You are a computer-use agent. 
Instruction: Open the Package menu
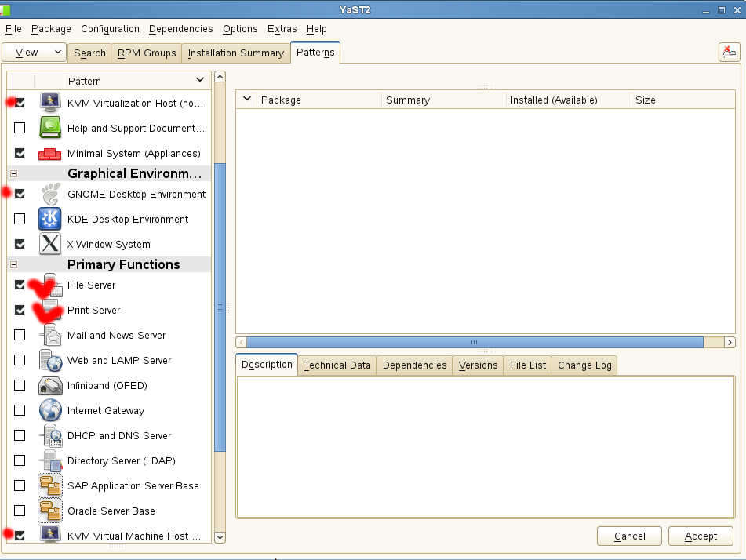[51, 29]
